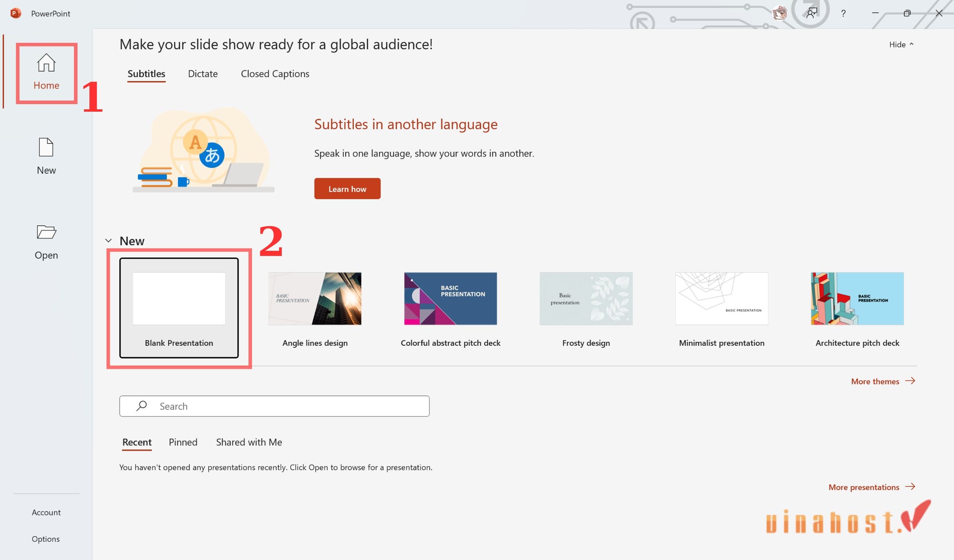Minimize the PowerPoint window
This screenshot has height=560, width=954.
[x=875, y=13]
